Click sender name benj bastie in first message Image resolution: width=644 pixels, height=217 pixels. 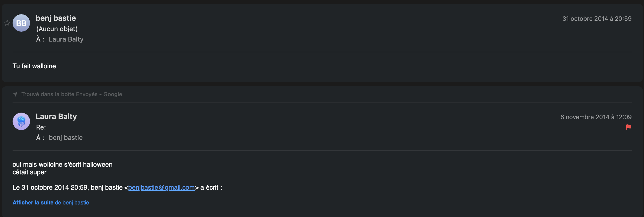tap(56, 18)
